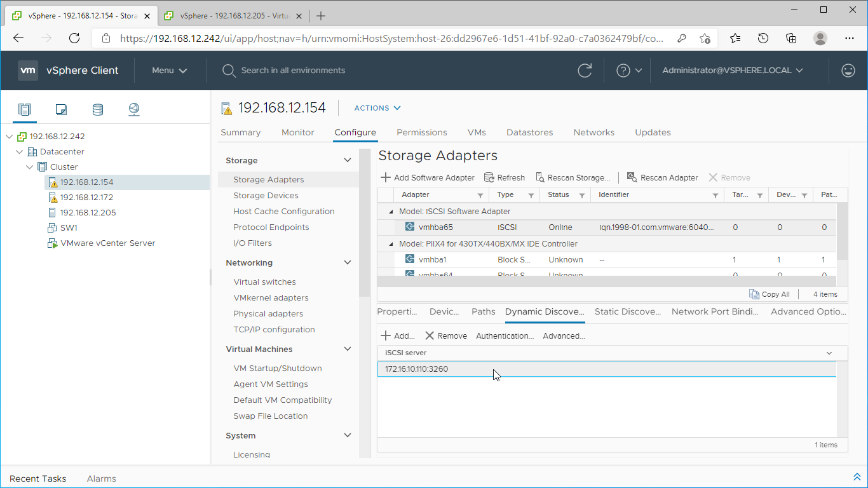This screenshot has width=868, height=488.
Task: Collapse the System sidebar section
Action: 348,436
